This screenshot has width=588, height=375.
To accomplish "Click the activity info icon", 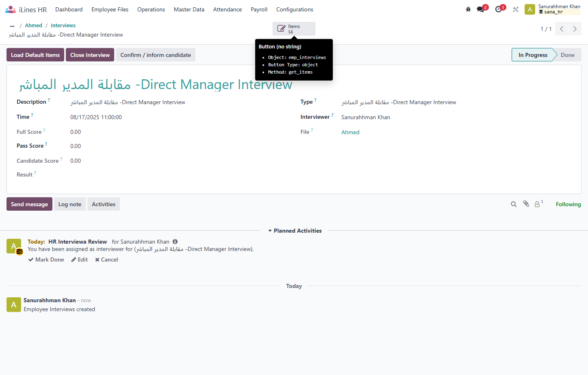I will pyautogui.click(x=175, y=242).
